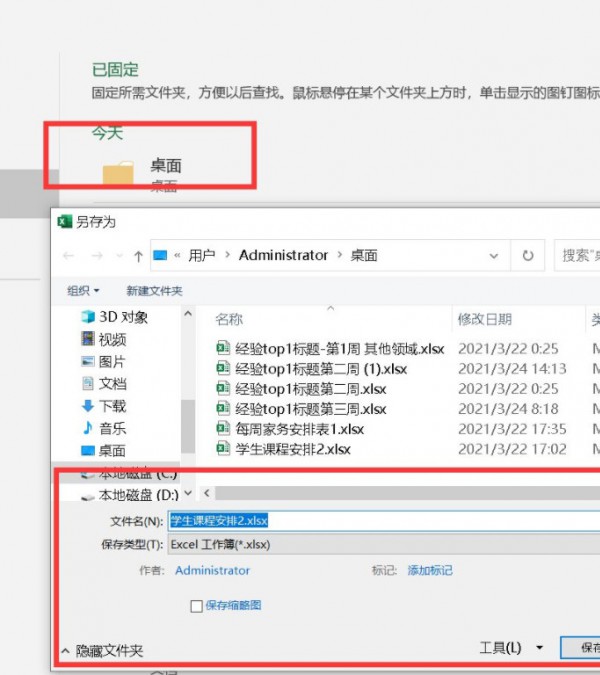This screenshot has height=675, width=600.
Task: Click the 已固定 heading
Action: click(115, 70)
